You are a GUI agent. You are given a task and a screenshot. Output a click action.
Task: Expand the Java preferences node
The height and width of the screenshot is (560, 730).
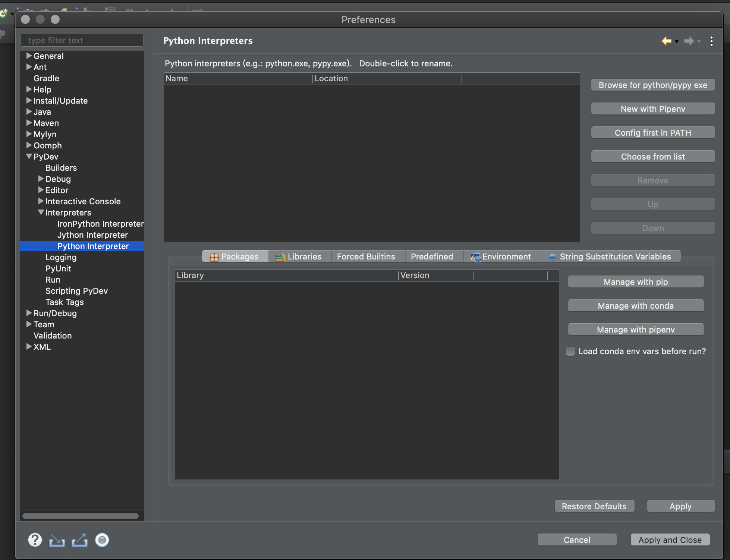[x=29, y=112]
